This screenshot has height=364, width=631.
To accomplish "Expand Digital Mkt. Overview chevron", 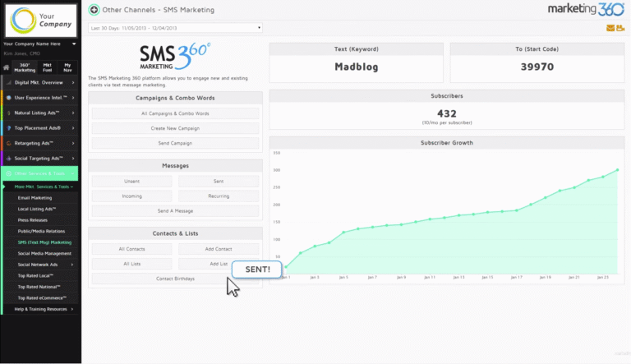I will pos(73,82).
